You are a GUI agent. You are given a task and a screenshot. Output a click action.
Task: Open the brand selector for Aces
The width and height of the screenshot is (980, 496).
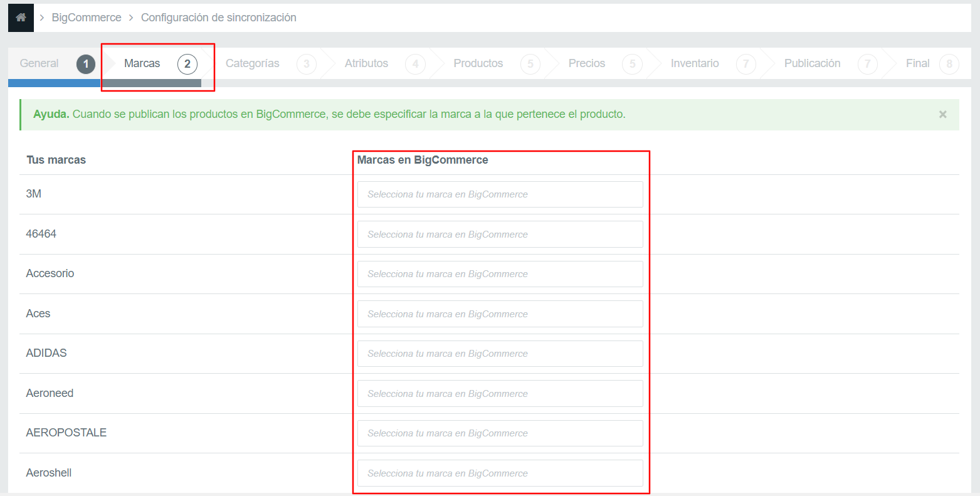[500, 314]
